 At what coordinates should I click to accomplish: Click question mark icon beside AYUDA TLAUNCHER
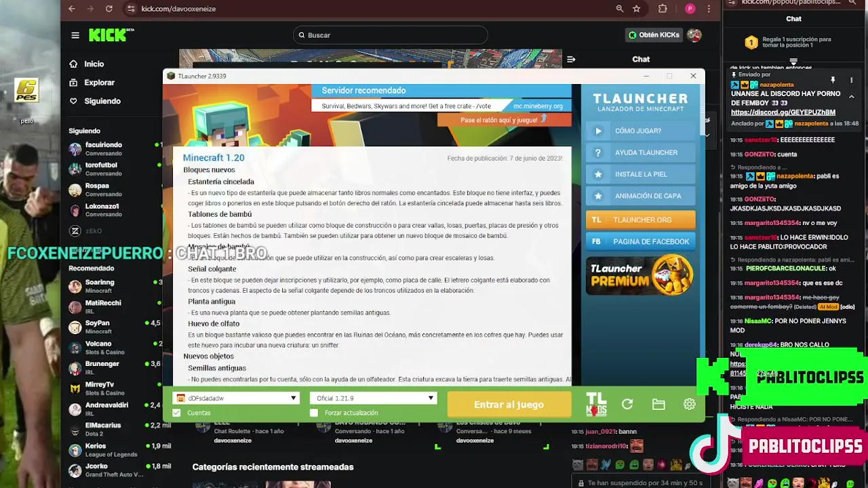coord(597,152)
